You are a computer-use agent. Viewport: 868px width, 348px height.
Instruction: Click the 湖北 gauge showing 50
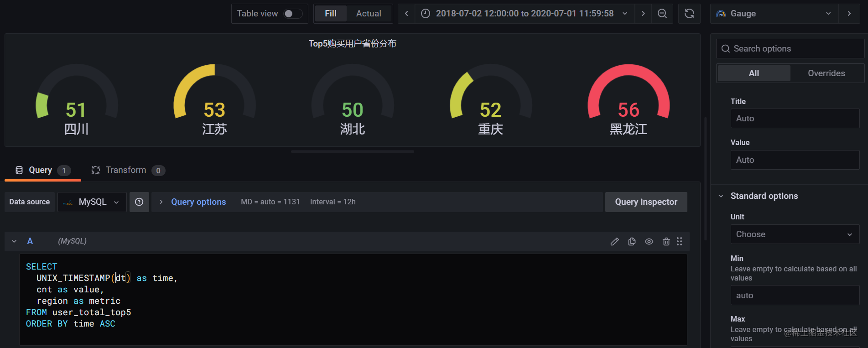tap(353, 100)
